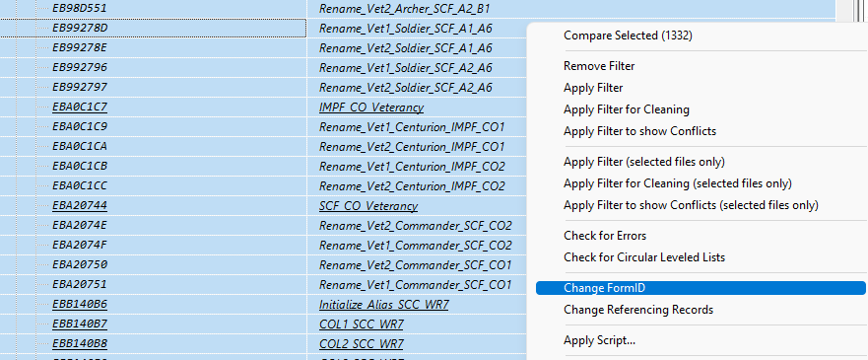Viewport: 868px width, 360px height.
Task: Click Rename_Vet1_Centurion_IMPF_CO2 editor ID
Action: coord(412,166)
